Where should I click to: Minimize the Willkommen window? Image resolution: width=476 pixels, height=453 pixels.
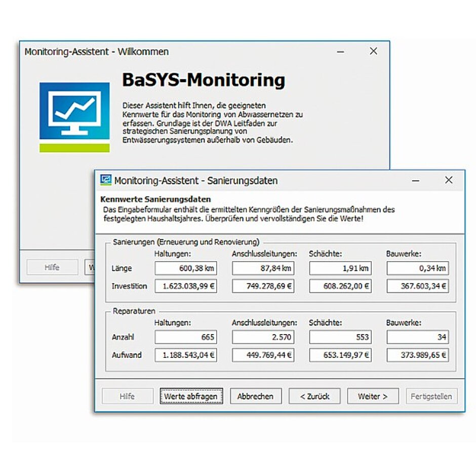coord(341,51)
